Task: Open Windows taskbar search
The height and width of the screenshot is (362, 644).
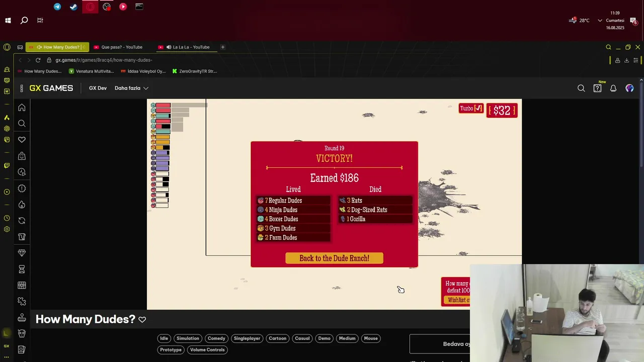Action: tap(24, 21)
